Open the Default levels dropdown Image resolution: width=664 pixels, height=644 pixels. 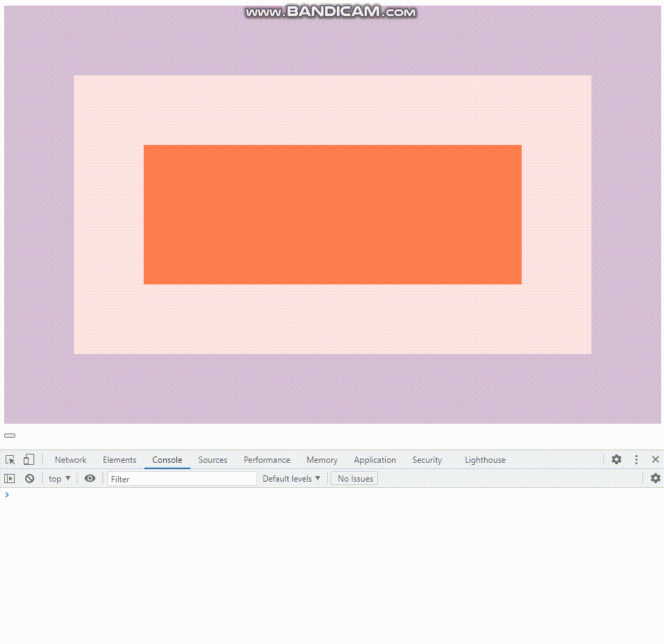(x=290, y=478)
